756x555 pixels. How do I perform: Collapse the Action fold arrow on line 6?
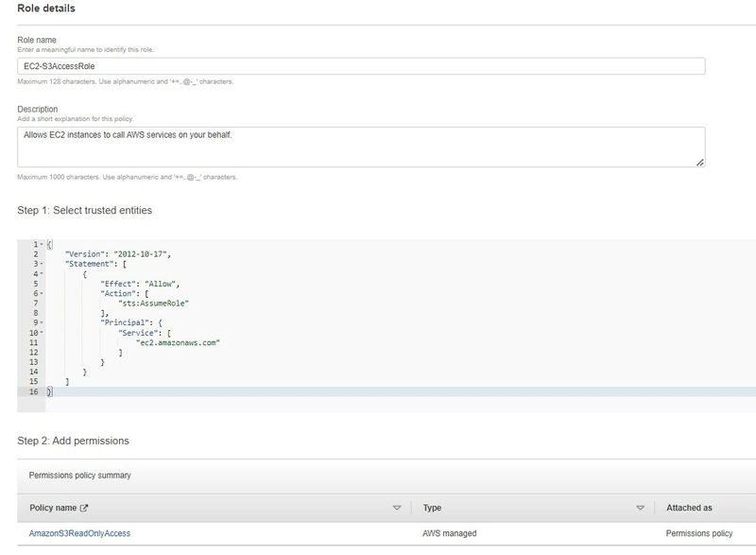tap(42, 293)
